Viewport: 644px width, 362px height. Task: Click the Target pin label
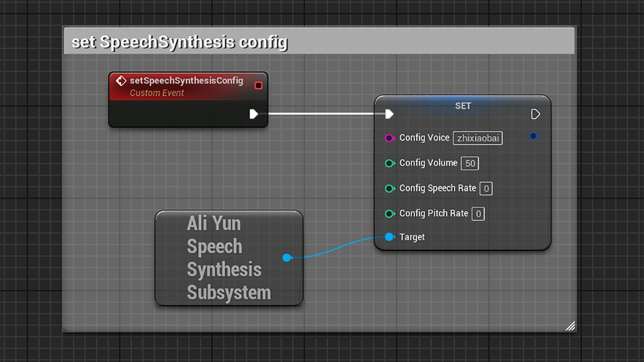click(x=412, y=237)
